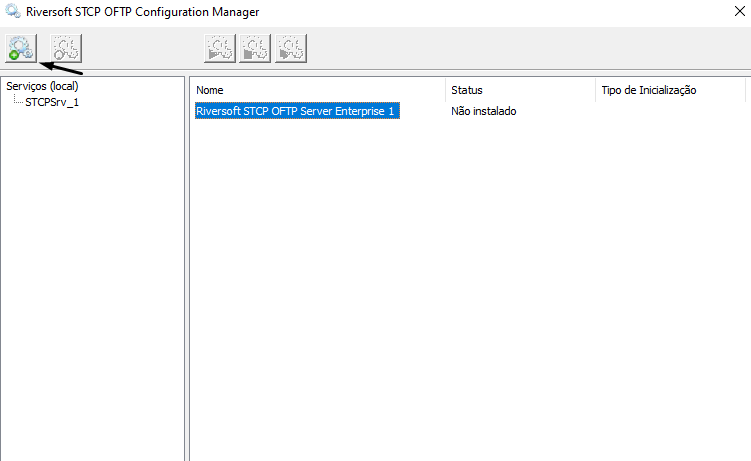Click the start service play gear icon
This screenshot has width=751, height=461.
220,48
